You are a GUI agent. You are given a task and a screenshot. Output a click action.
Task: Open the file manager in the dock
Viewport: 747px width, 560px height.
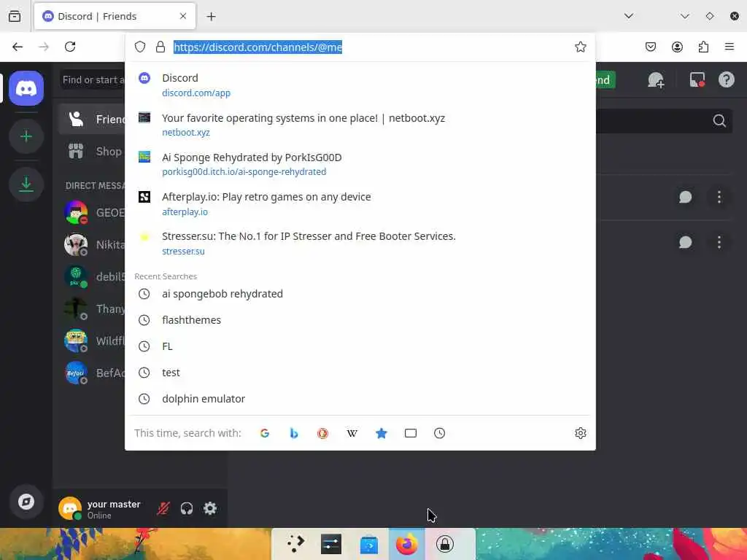368,544
